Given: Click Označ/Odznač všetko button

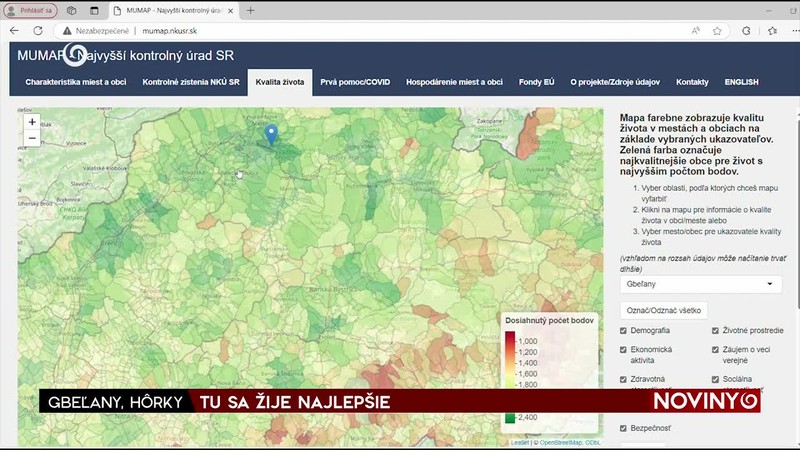Looking at the screenshot, I should tap(664, 310).
